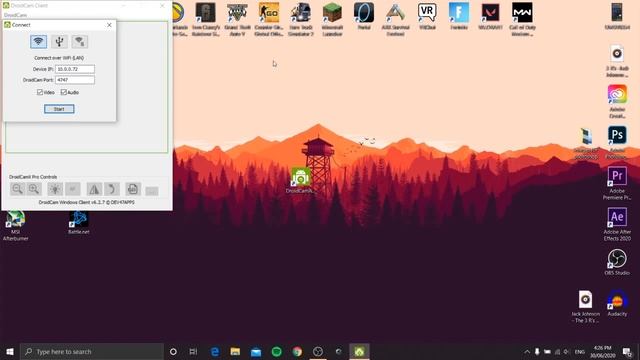
Task: Open VALORANT desktop shortcut
Action: 490,16
